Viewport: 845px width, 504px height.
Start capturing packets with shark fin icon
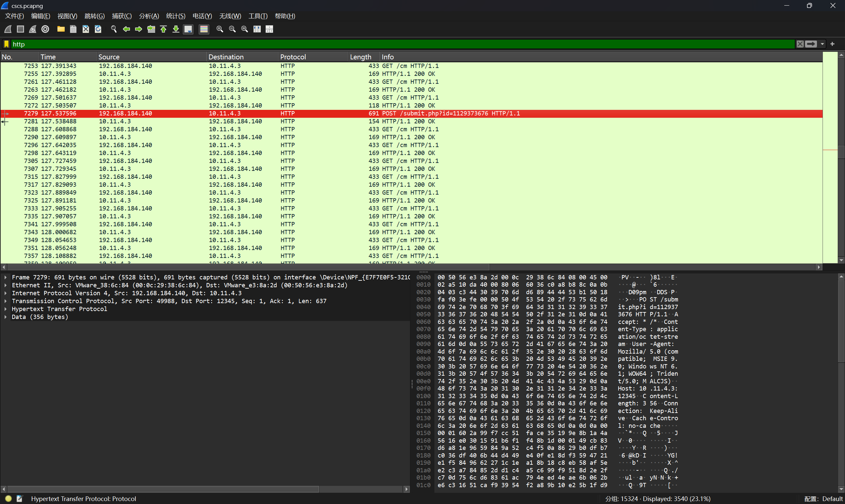[8, 29]
